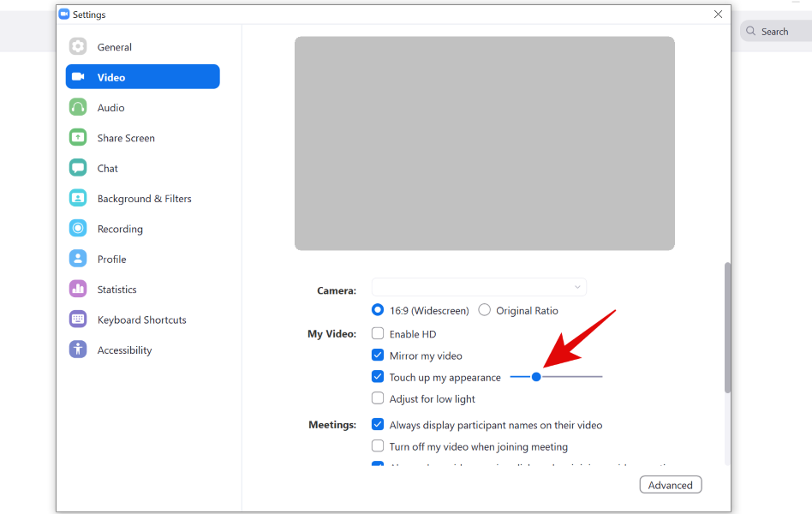Select Original Ratio radio button
This screenshot has height=514, width=812.
[485, 310]
